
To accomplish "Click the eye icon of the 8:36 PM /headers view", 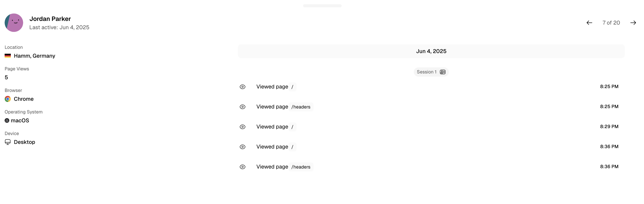I will click(242, 167).
